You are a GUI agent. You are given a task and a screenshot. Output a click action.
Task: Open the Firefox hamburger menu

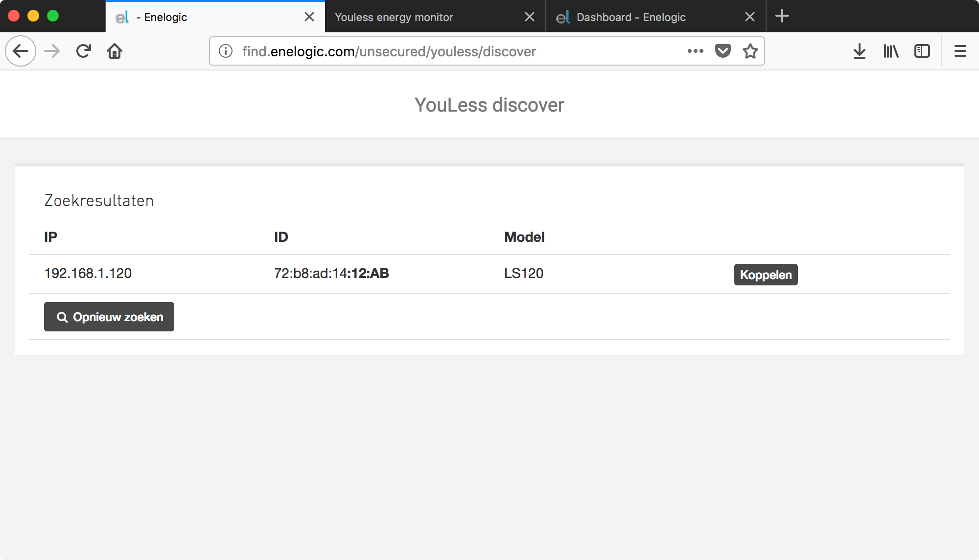click(960, 51)
